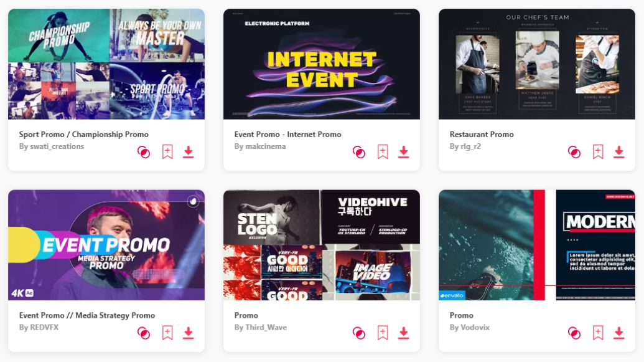Show similar items for Restaurant Promo
The width and height of the screenshot is (644, 362).
574,152
